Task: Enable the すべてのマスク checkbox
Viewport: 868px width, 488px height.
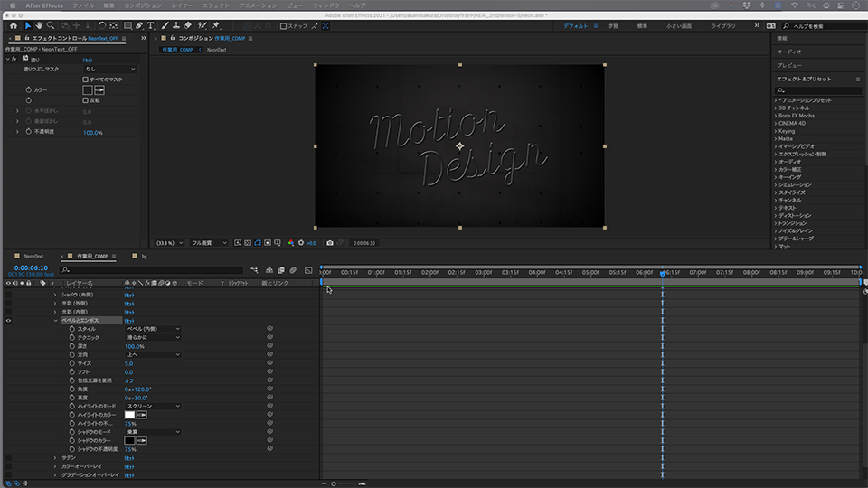Action: tap(86, 80)
